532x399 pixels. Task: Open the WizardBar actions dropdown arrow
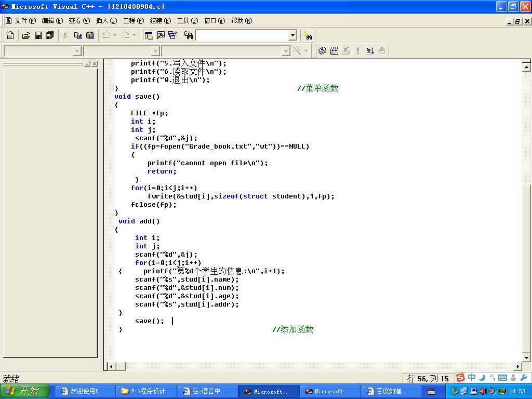(306, 51)
